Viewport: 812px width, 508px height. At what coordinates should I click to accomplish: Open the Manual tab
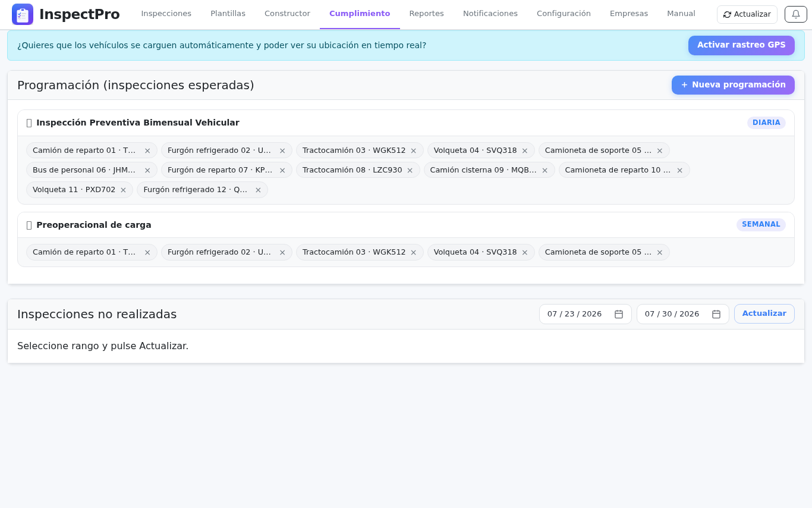681,14
